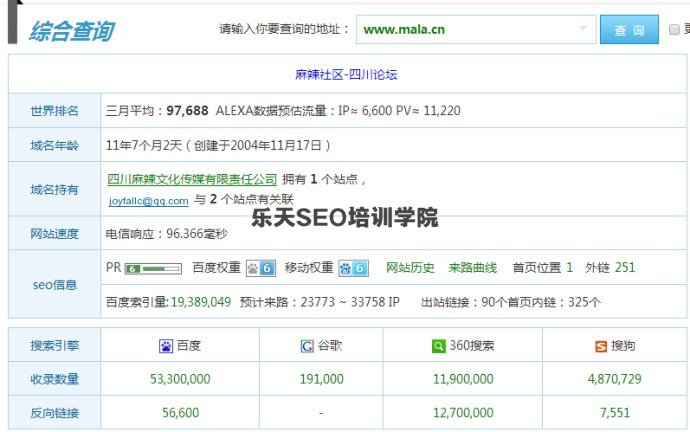
Task: Click the www.mala.cn address input field
Action: pos(476,29)
